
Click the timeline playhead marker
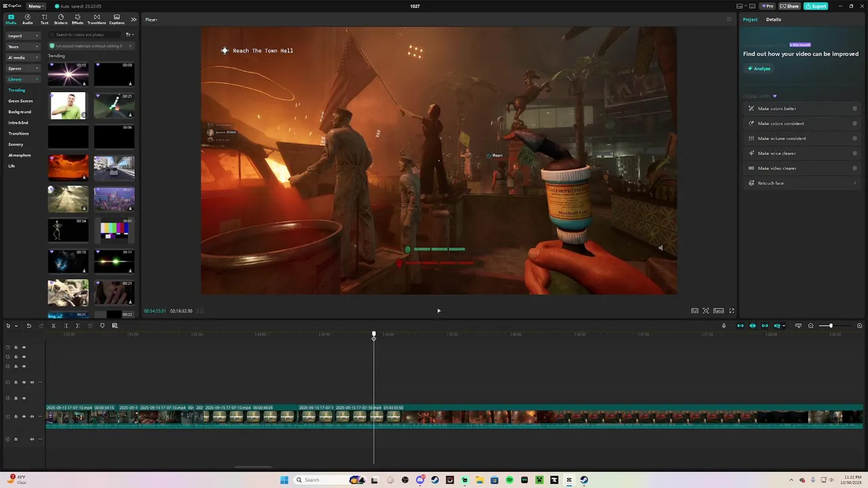pyautogui.click(x=374, y=335)
